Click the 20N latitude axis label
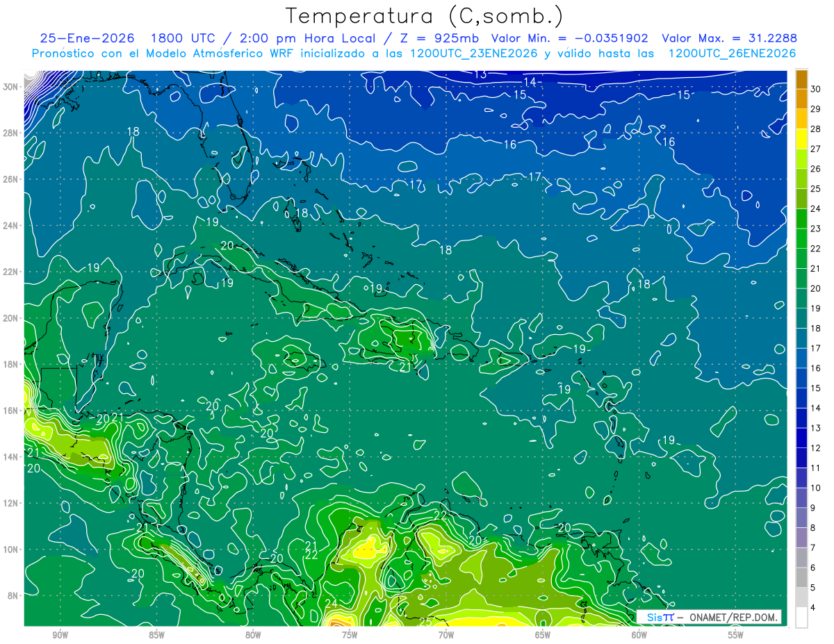 pyautogui.click(x=10, y=318)
